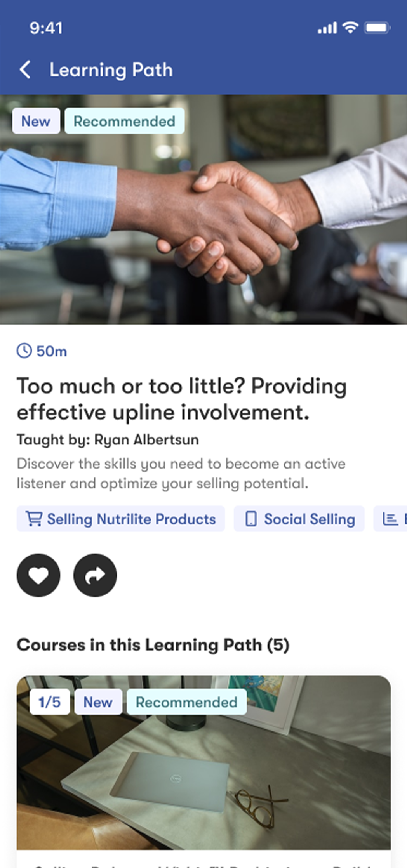Tap the Recommended badge on hero image
This screenshot has height=868, width=407.
click(124, 121)
